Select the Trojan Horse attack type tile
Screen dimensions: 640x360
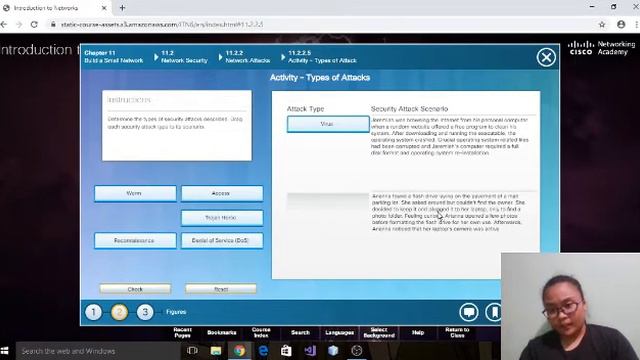(x=222, y=218)
